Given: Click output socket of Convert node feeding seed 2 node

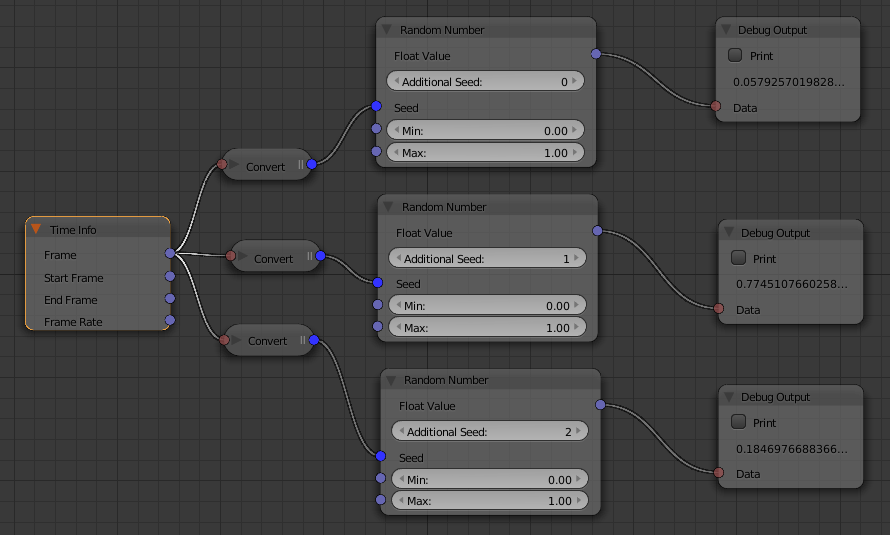Looking at the screenshot, I should click(314, 340).
